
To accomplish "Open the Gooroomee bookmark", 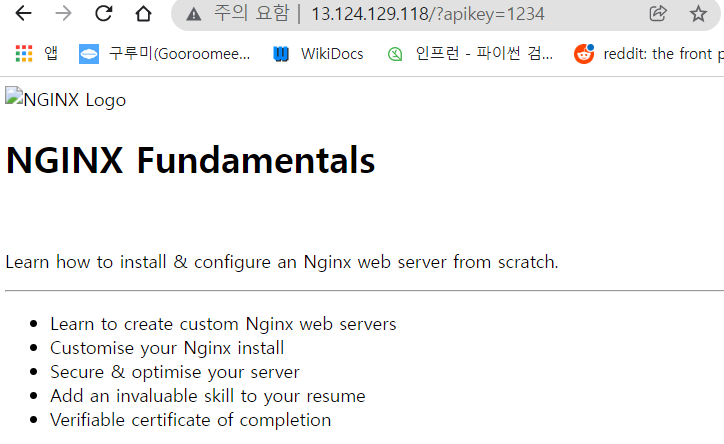I will coord(164,54).
